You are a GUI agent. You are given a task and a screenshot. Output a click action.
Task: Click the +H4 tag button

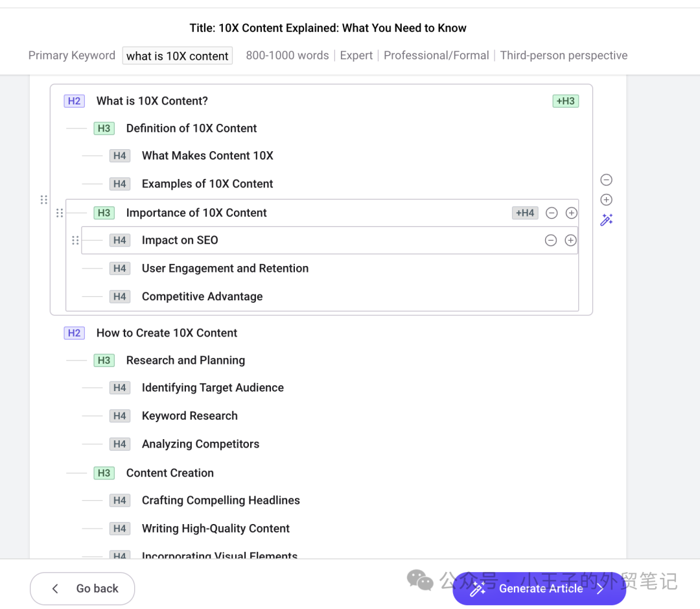coord(525,213)
